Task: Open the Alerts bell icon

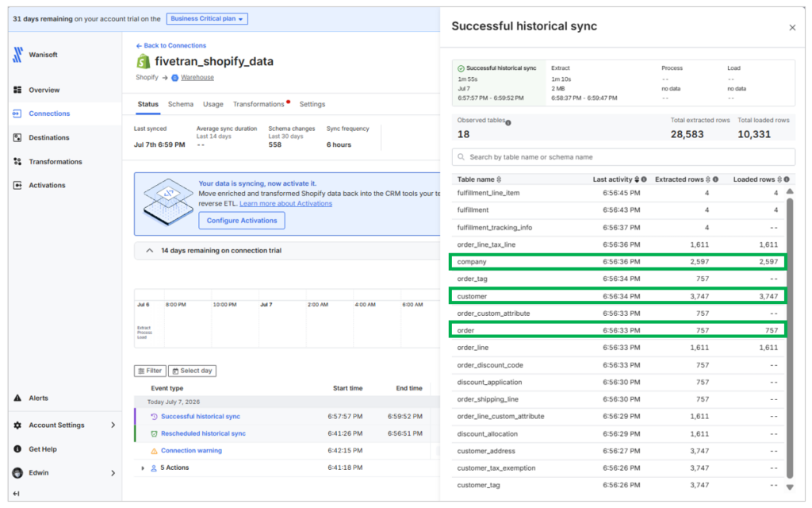Action: [17, 398]
